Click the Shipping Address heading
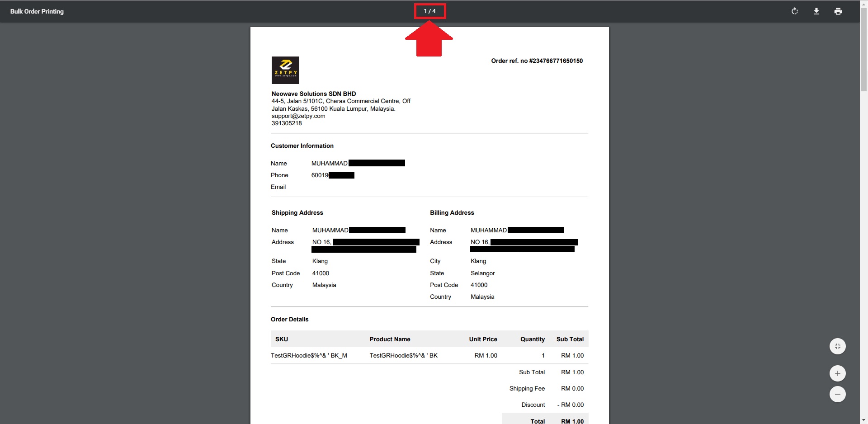The height and width of the screenshot is (424, 868). pos(297,212)
